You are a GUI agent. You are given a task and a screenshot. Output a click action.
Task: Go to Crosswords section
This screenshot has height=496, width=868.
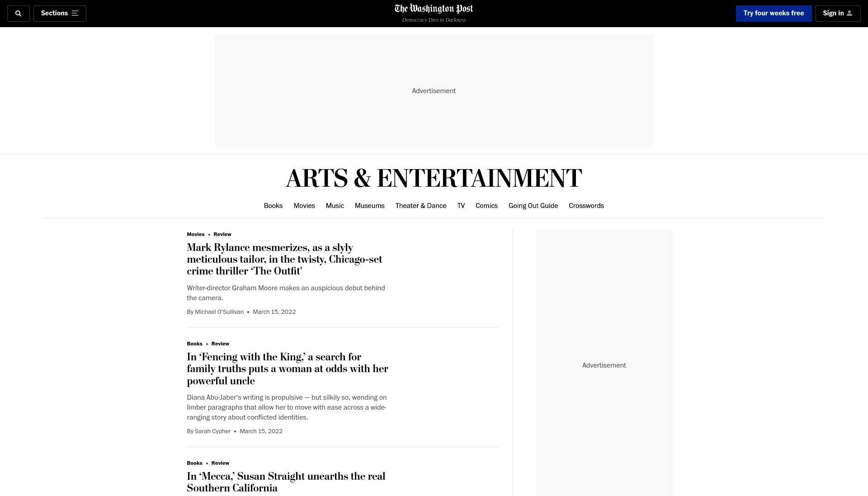click(x=586, y=206)
